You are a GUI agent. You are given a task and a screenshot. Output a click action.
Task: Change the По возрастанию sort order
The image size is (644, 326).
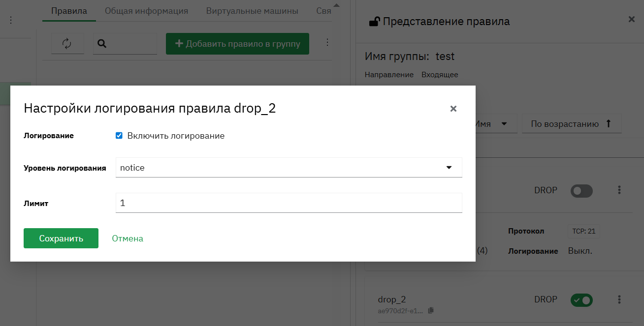pyautogui.click(x=572, y=124)
